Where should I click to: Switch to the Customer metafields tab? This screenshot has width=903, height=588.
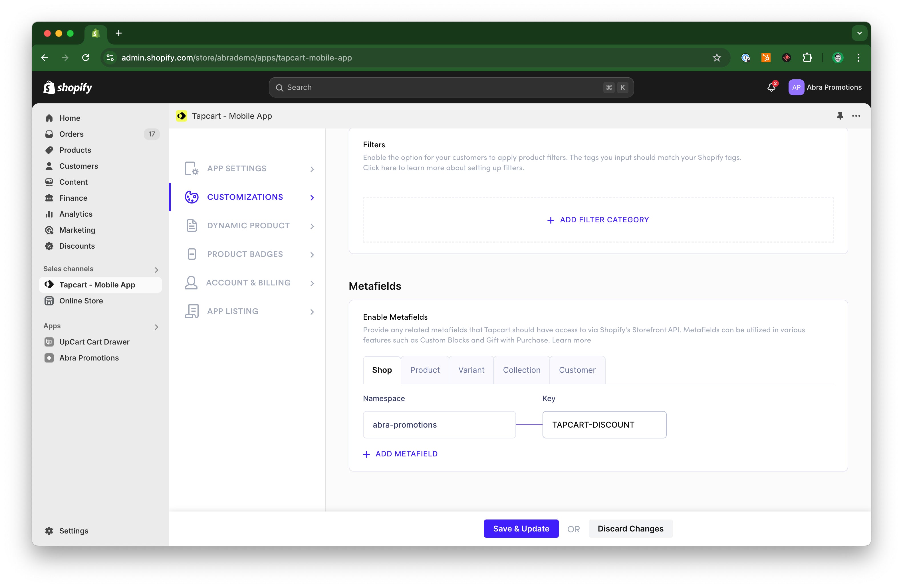pos(577,370)
